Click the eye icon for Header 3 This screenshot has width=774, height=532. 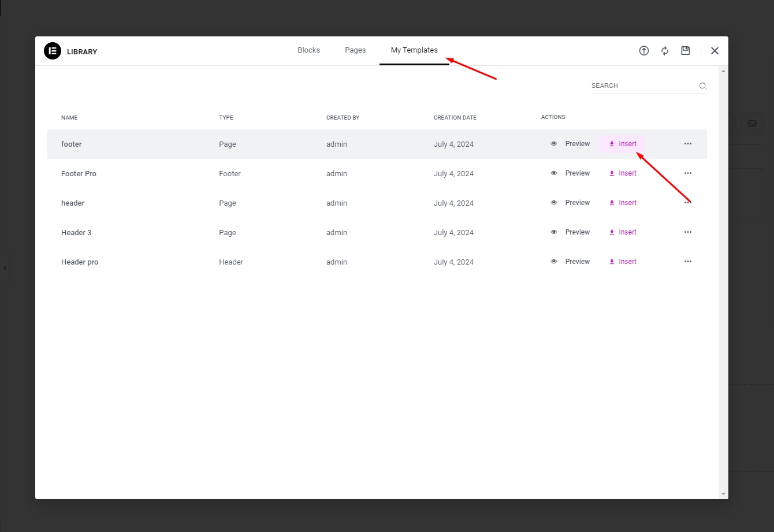(554, 232)
